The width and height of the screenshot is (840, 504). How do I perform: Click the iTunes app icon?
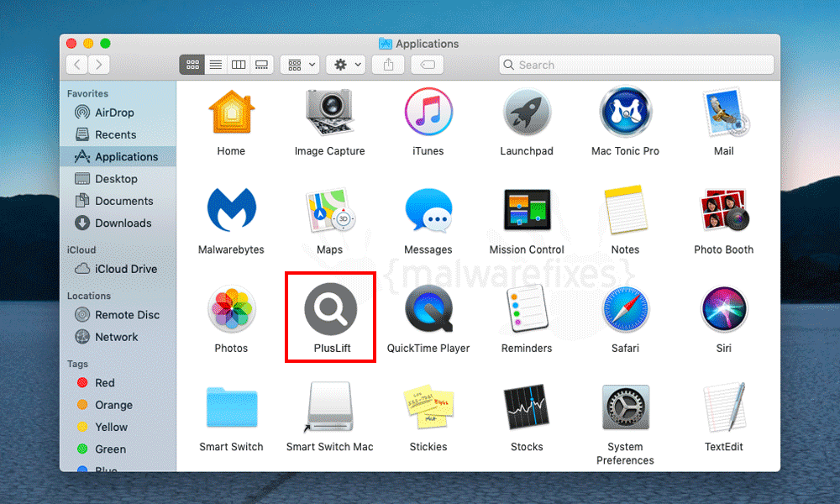pos(428,112)
